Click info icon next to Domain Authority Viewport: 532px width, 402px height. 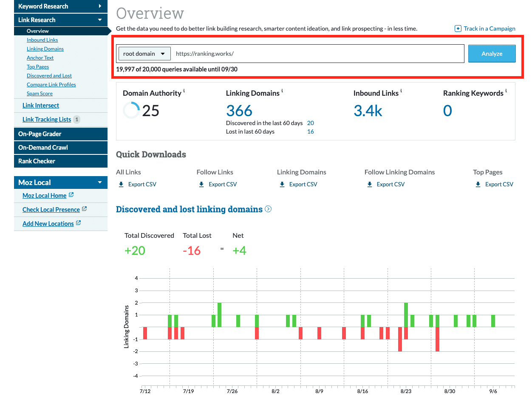pyautogui.click(x=184, y=91)
